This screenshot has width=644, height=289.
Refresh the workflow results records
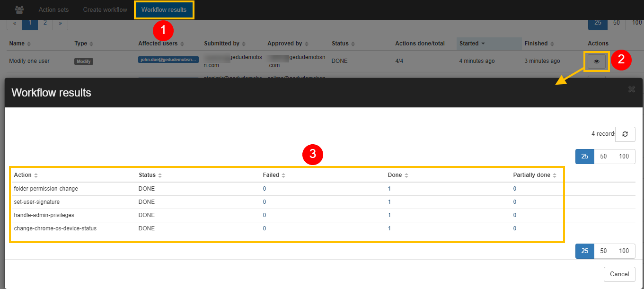pyautogui.click(x=625, y=134)
